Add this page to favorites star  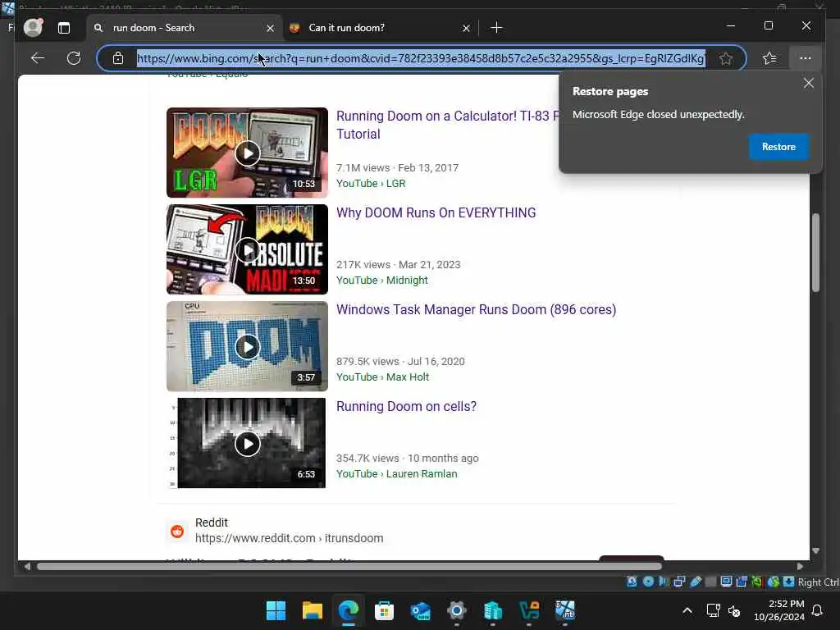(x=726, y=58)
